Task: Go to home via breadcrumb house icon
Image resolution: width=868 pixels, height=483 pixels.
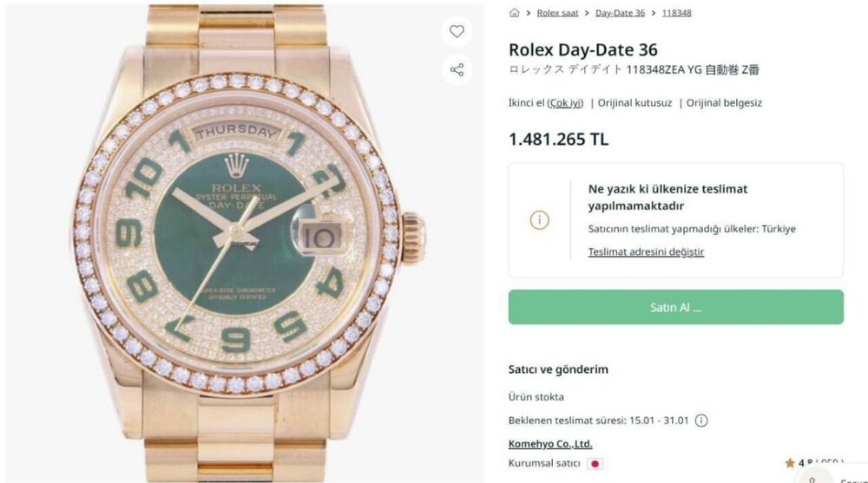Action: pyautogui.click(x=515, y=13)
